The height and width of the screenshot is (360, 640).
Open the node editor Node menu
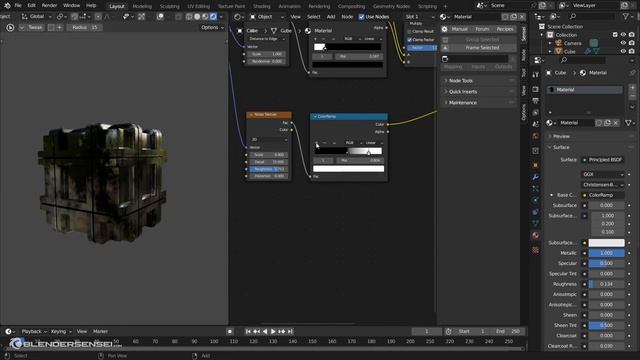click(347, 17)
